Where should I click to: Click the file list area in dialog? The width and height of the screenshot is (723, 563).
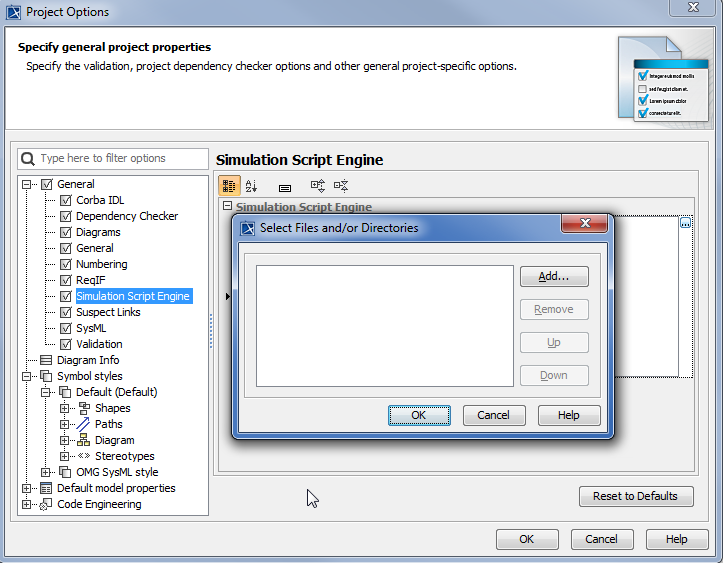pyautogui.click(x=385, y=326)
